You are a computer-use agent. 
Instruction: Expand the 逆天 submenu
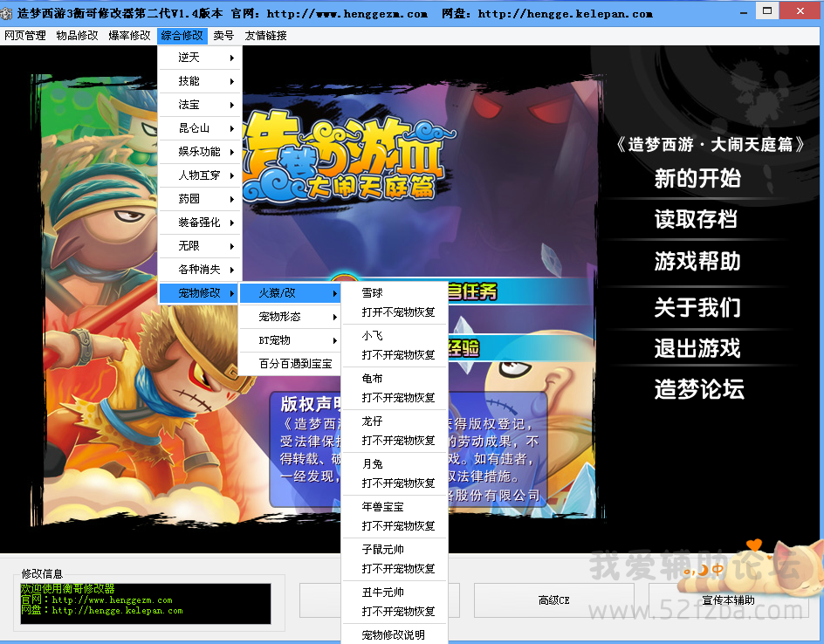pos(200,58)
